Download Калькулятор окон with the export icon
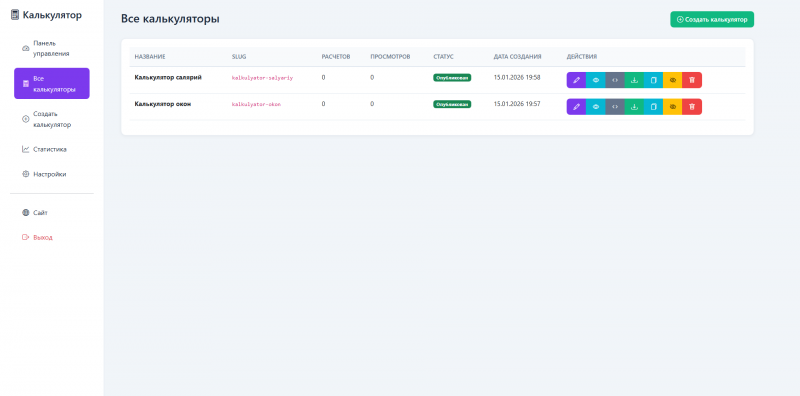Viewport: 800px width, 396px height. click(x=634, y=107)
